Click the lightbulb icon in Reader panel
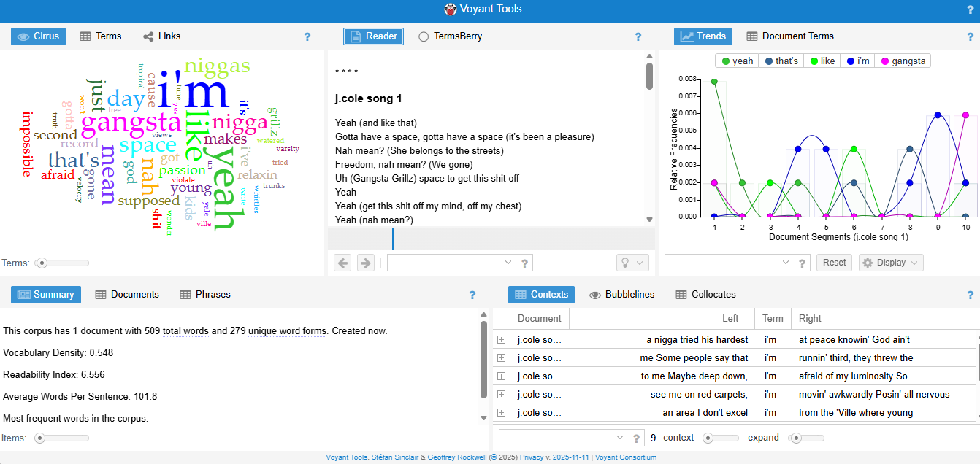Viewport: 980px width, 464px height. [632, 263]
